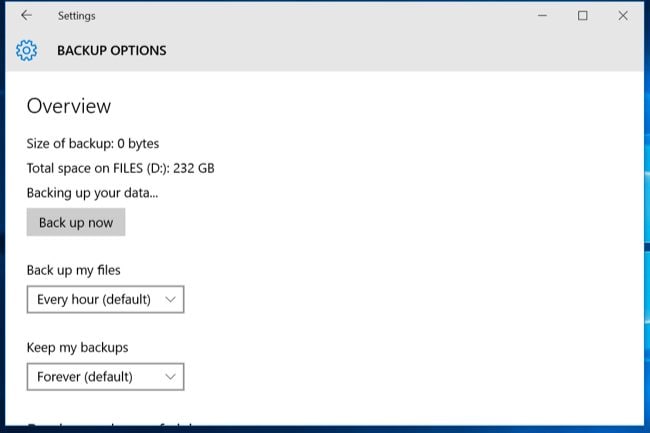Viewport: 650px width, 433px height.
Task: Click the chevron beside Forever (default)
Action: click(170, 377)
